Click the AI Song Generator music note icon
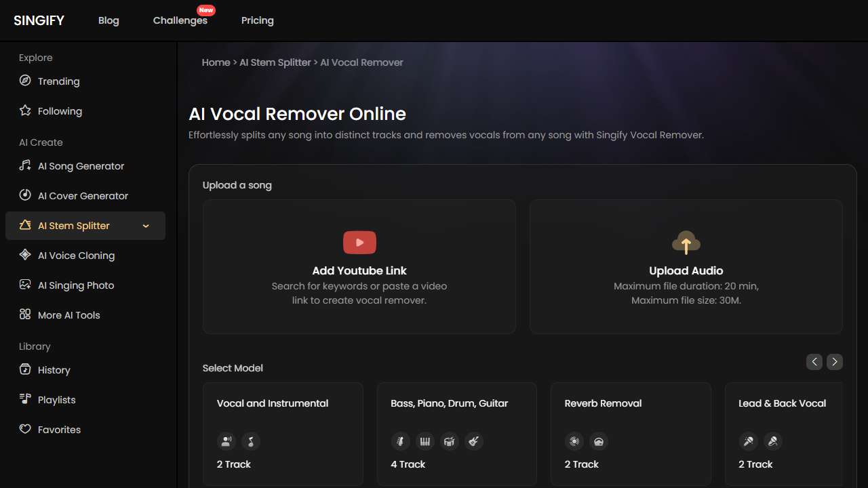 tap(25, 165)
